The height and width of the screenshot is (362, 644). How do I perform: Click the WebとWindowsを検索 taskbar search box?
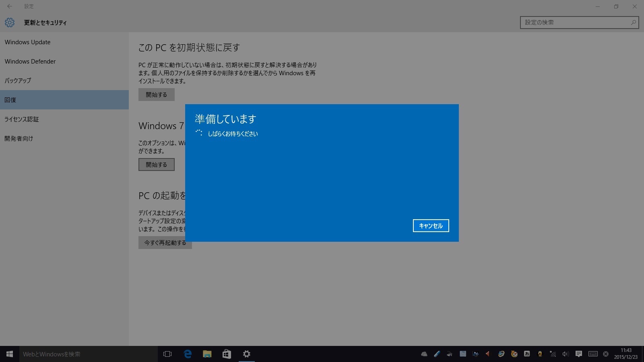[89, 354]
